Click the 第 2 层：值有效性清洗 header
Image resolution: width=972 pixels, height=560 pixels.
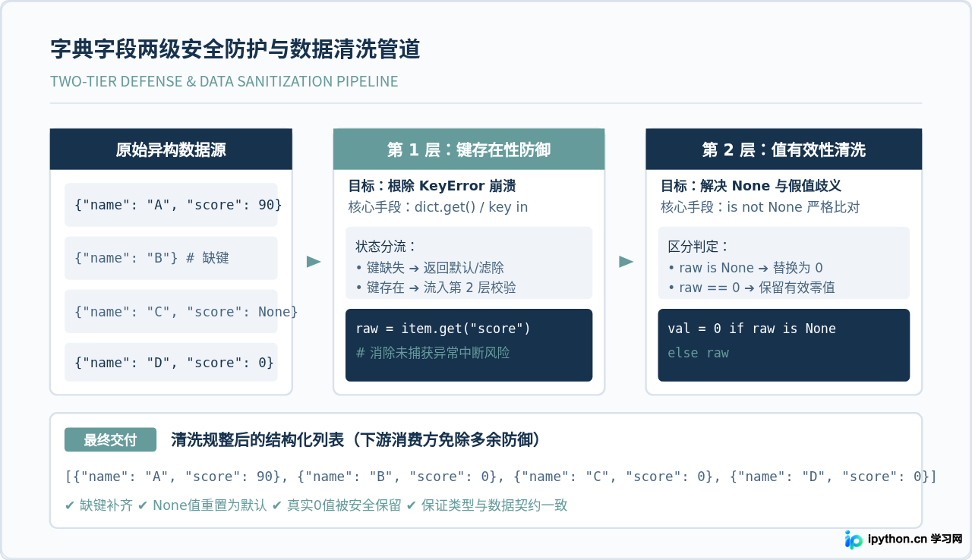point(784,149)
